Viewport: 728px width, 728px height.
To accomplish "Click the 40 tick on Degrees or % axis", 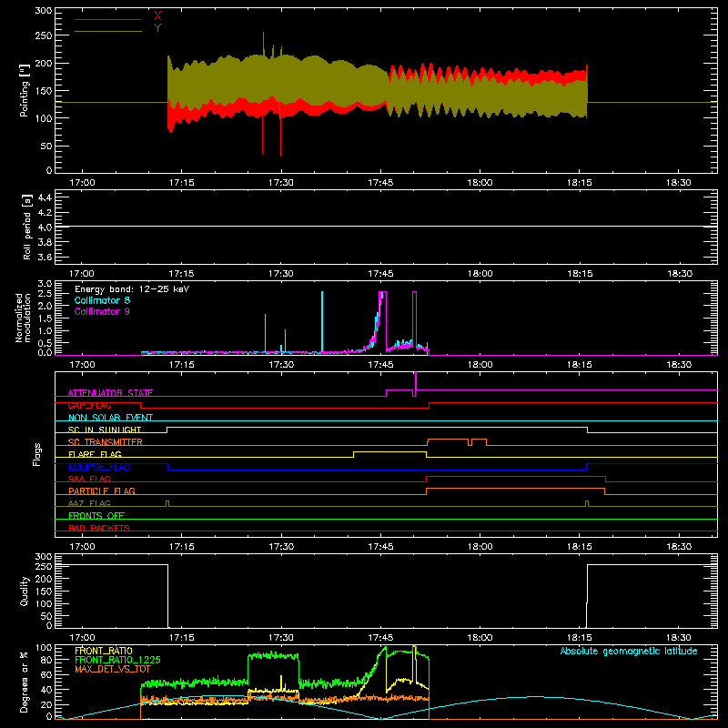I will tap(46, 690).
